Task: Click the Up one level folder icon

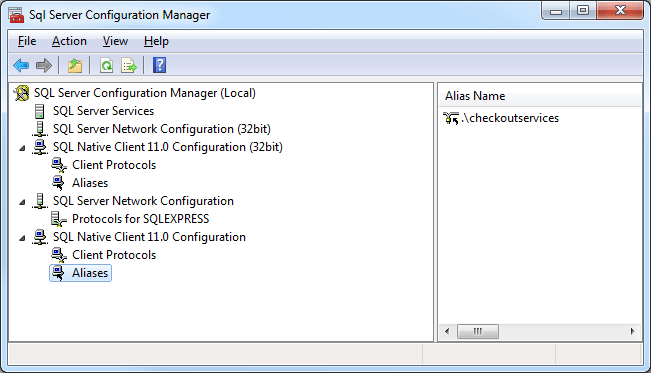Action: tap(75, 65)
